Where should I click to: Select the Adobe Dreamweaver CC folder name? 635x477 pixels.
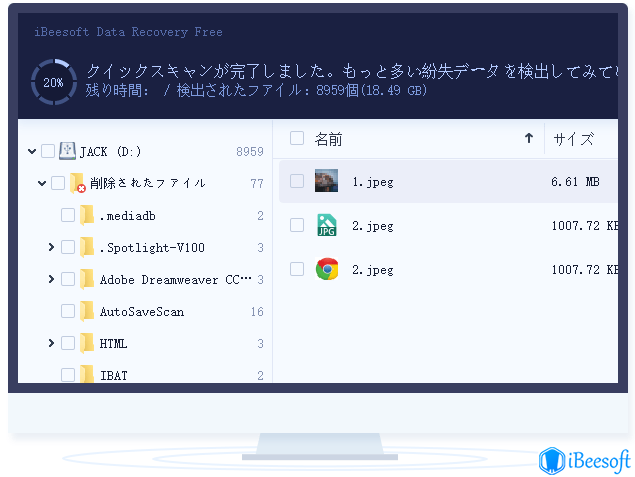coord(176,279)
